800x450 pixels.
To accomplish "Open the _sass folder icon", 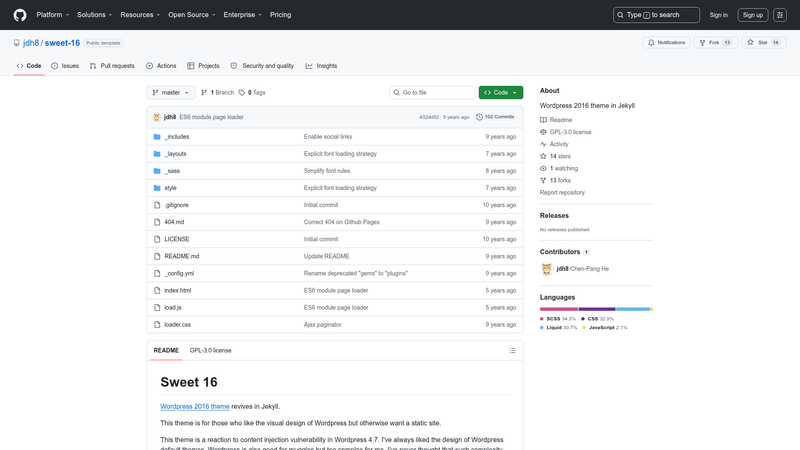I will 157,171.
